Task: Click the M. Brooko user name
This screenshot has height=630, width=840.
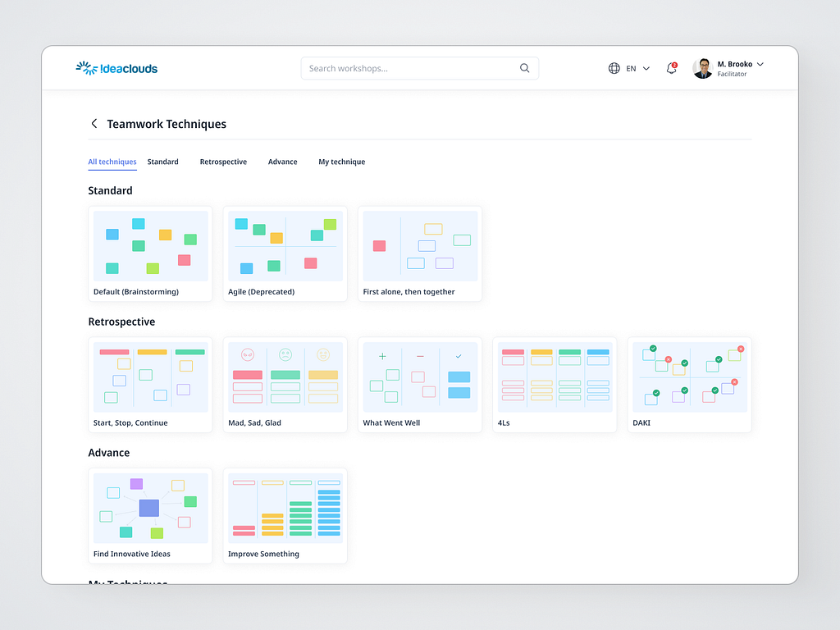Action: pos(735,64)
